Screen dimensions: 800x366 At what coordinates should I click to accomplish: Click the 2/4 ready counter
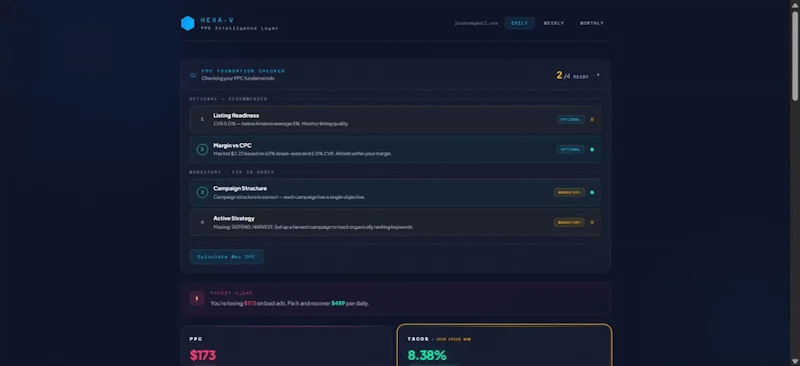point(572,76)
